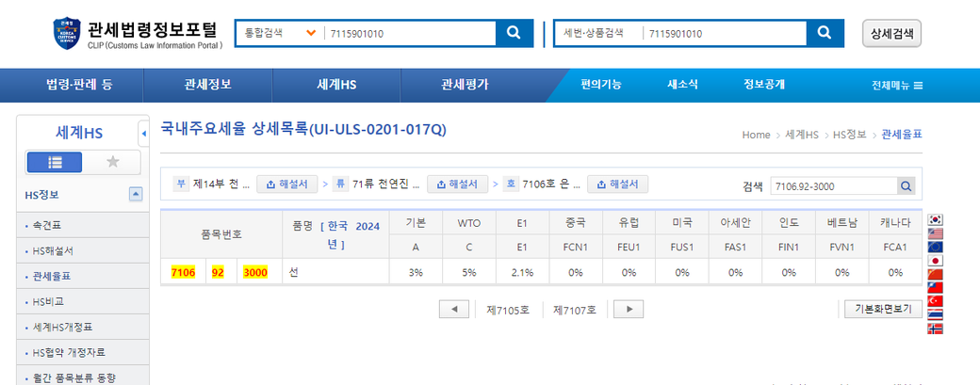Click the 기본화면보기 button

tap(882, 309)
